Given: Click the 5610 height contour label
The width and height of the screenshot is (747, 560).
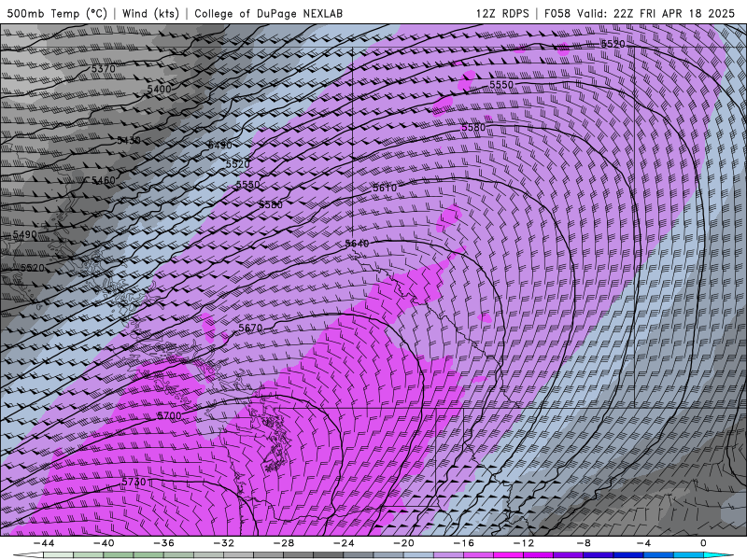Looking at the screenshot, I should [x=385, y=189].
